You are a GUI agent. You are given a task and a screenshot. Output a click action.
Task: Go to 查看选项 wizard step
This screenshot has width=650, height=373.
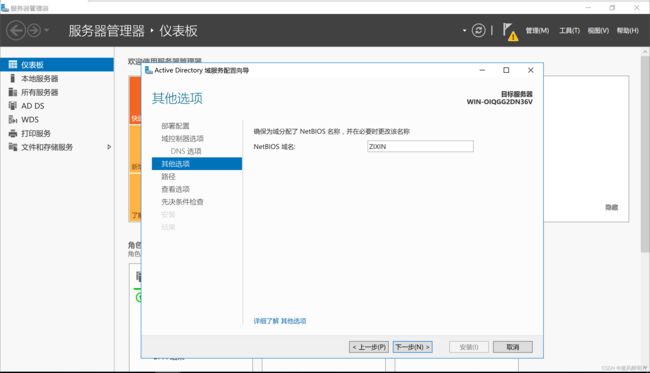click(175, 189)
